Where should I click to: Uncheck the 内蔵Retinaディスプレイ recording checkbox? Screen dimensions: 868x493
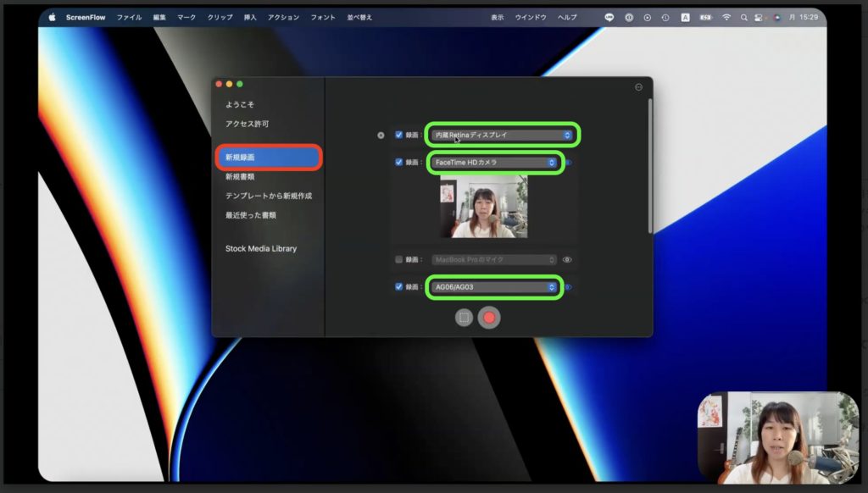(399, 135)
